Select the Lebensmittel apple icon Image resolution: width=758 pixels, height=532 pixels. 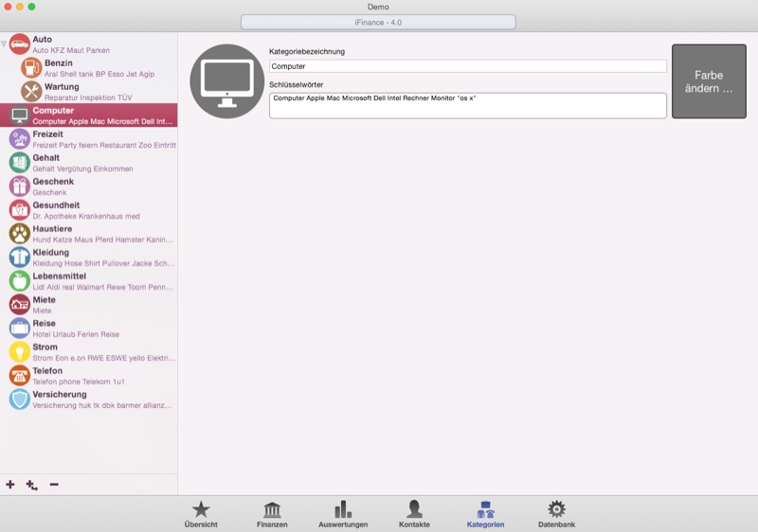(19, 281)
